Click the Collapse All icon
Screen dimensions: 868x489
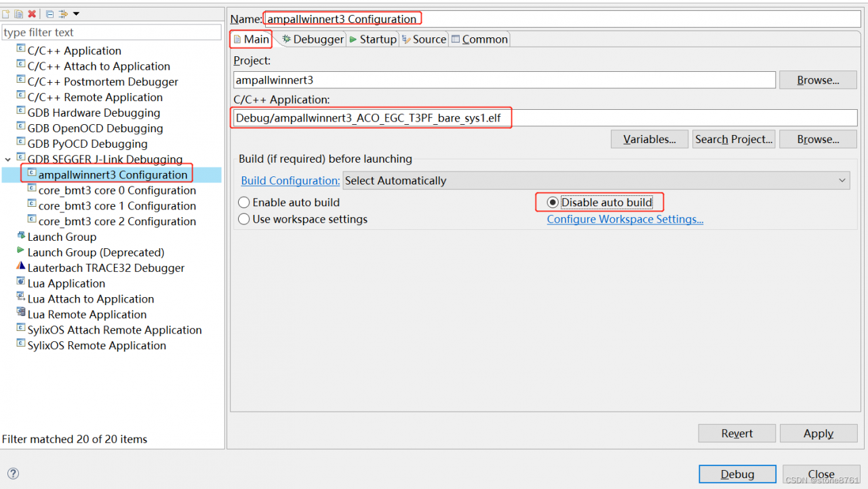50,14
